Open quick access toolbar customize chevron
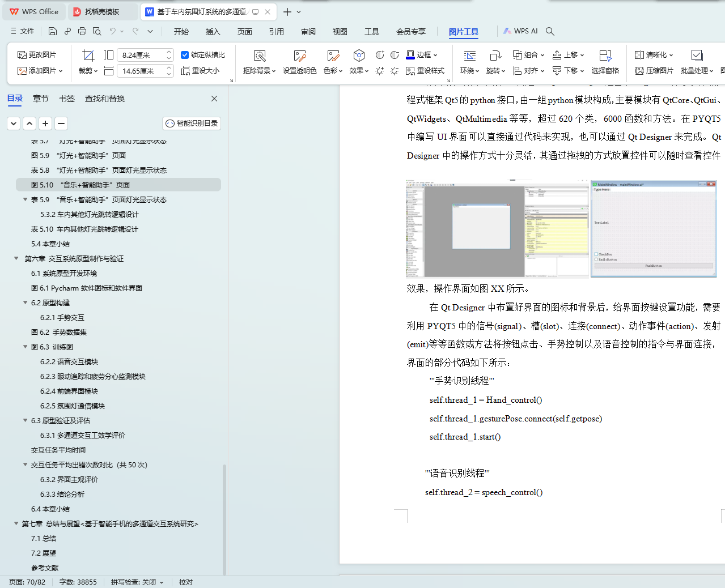Image resolution: width=725 pixels, height=588 pixels. (x=150, y=31)
